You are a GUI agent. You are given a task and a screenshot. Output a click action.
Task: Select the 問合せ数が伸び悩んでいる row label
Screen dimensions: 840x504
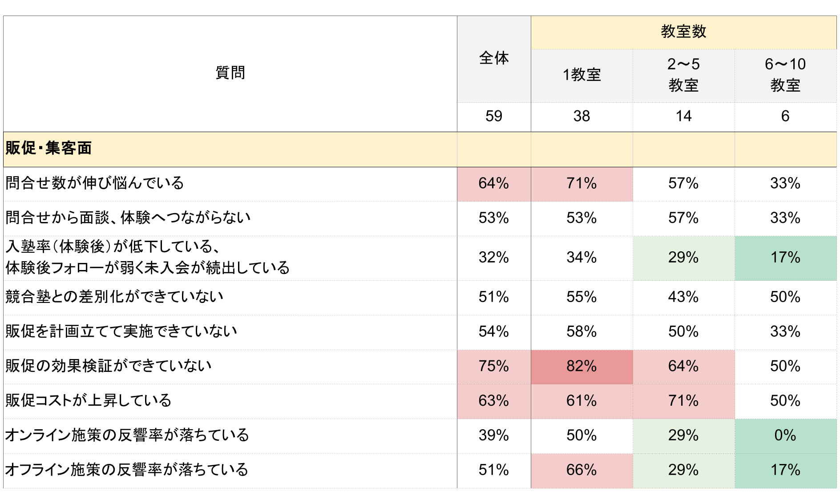click(x=95, y=183)
